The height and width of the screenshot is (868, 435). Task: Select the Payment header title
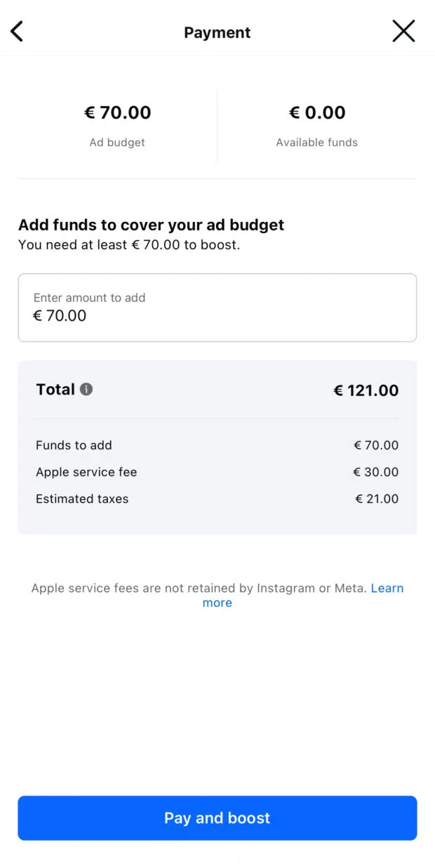(x=217, y=32)
